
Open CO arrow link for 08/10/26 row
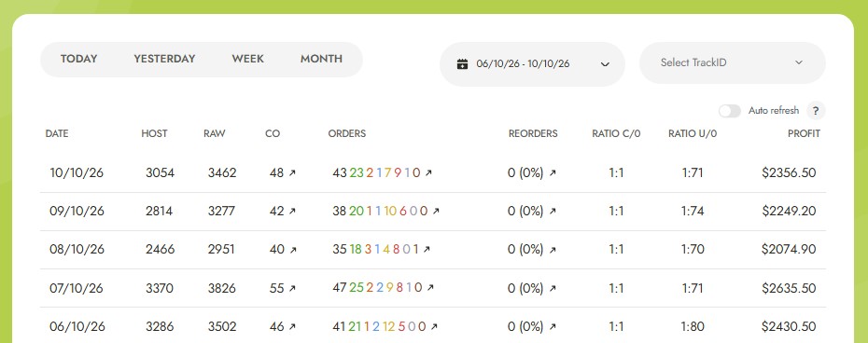(292, 250)
